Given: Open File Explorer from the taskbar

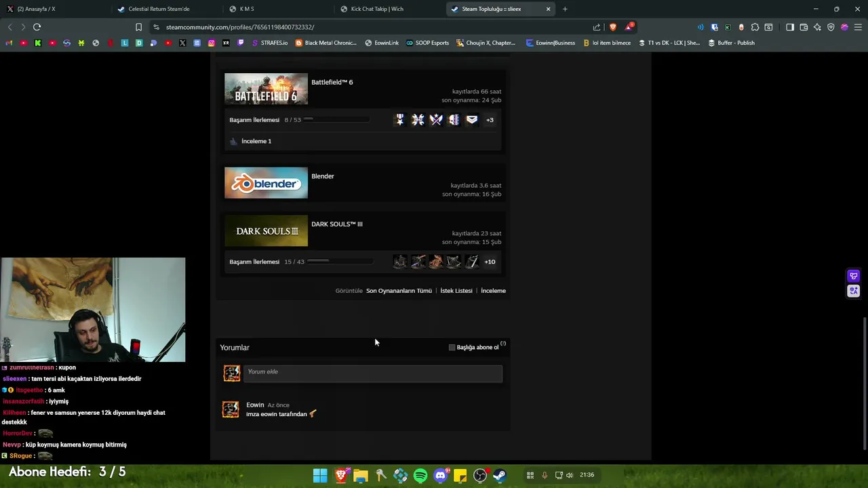Looking at the screenshot, I should pyautogui.click(x=361, y=475).
